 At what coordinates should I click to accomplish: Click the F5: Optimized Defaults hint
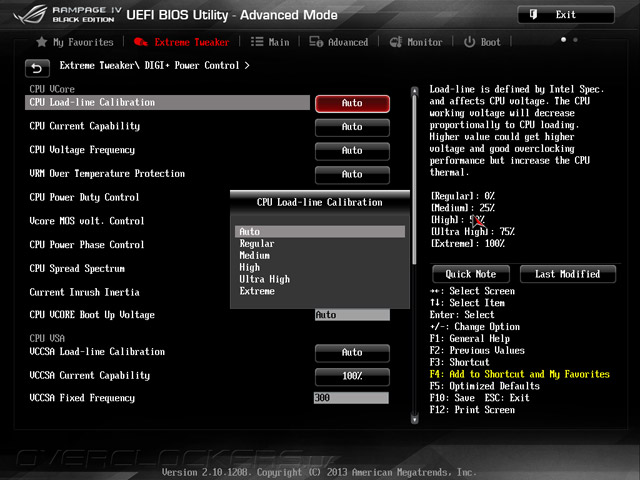[484, 386]
